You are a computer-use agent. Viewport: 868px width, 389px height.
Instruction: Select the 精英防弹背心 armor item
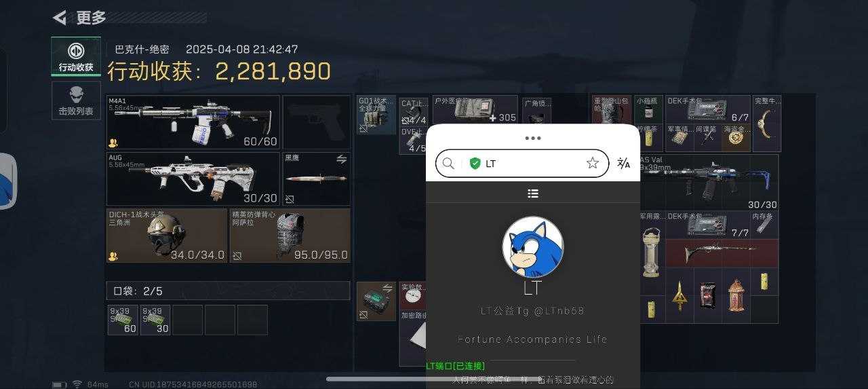tap(290, 236)
